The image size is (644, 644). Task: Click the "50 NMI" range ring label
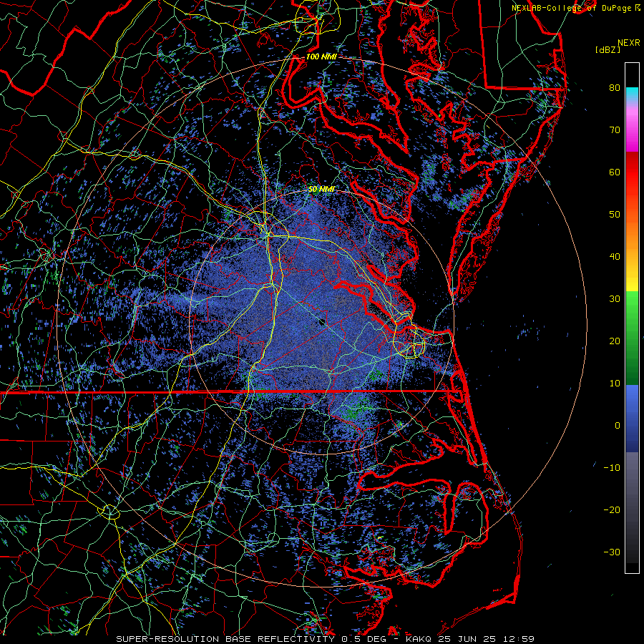[321, 189]
